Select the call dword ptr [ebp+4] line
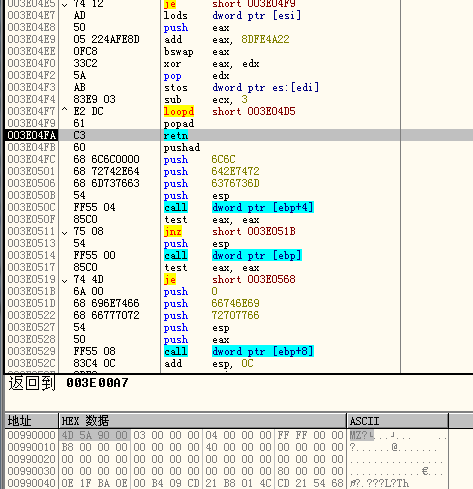This screenshot has width=473, height=489. click(x=239, y=207)
